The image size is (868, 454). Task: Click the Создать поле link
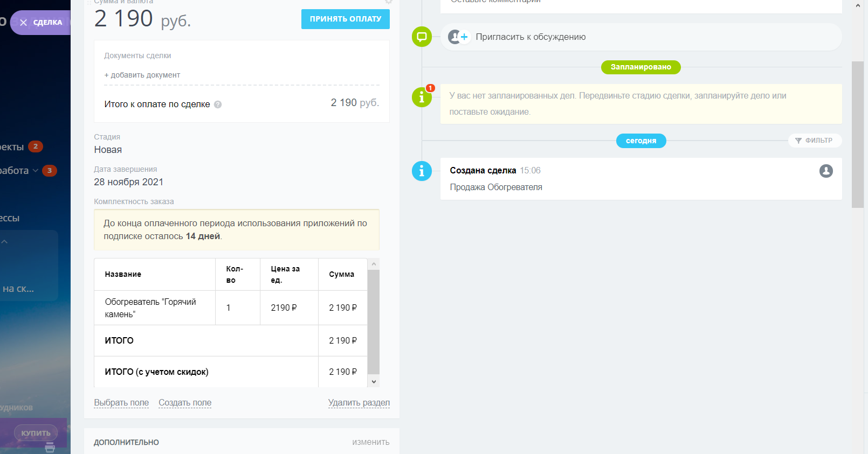tap(185, 403)
